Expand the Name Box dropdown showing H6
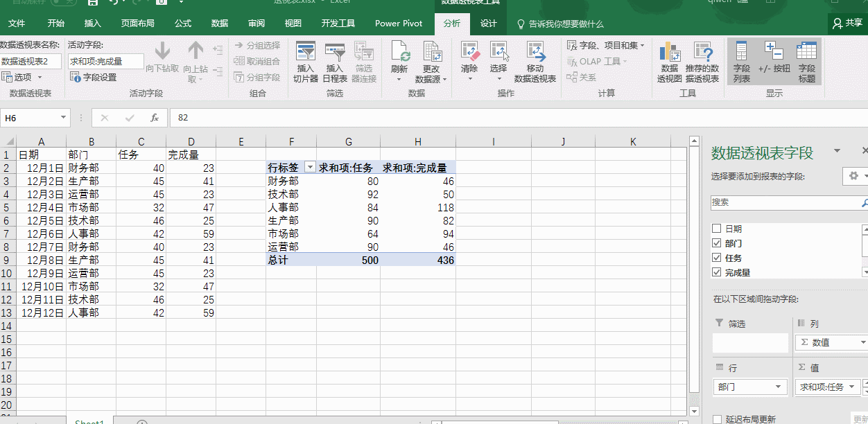868x424 pixels. pos(64,118)
